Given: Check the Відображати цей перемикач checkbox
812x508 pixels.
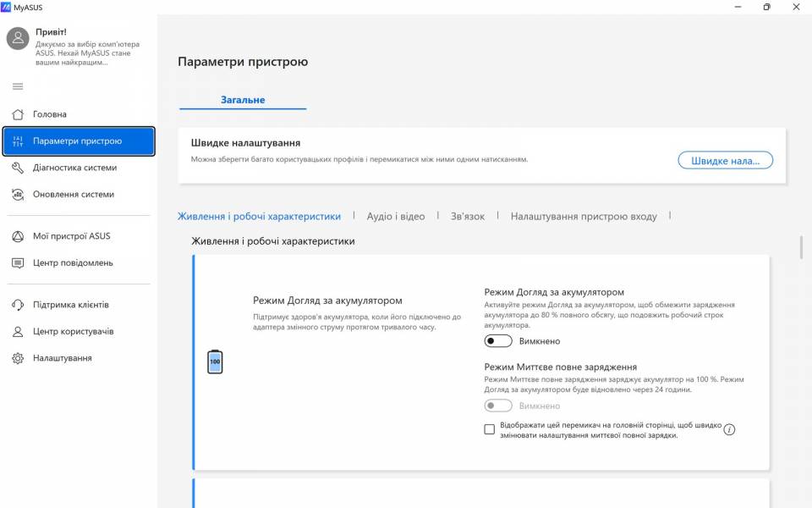Looking at the screenshot, I should click(x=490, y=429).
